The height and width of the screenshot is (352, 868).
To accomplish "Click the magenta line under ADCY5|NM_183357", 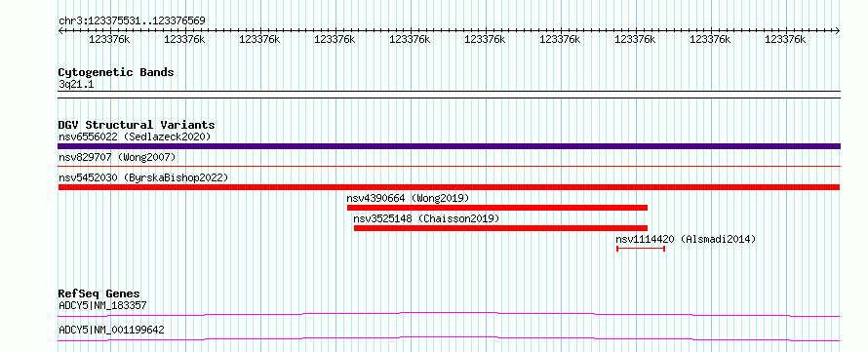I will (x=449, y=314).
